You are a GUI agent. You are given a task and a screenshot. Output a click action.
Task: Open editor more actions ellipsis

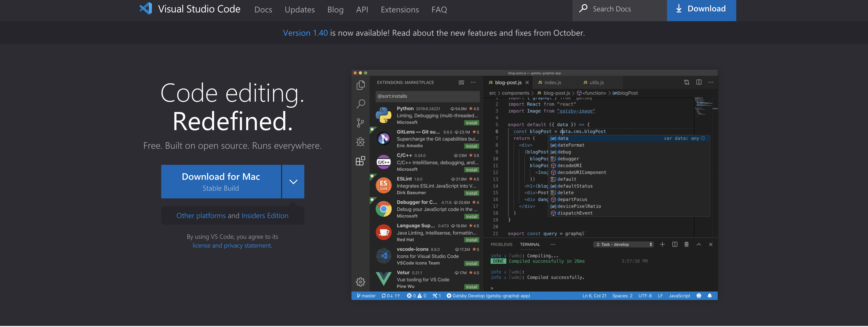[711, 82]
